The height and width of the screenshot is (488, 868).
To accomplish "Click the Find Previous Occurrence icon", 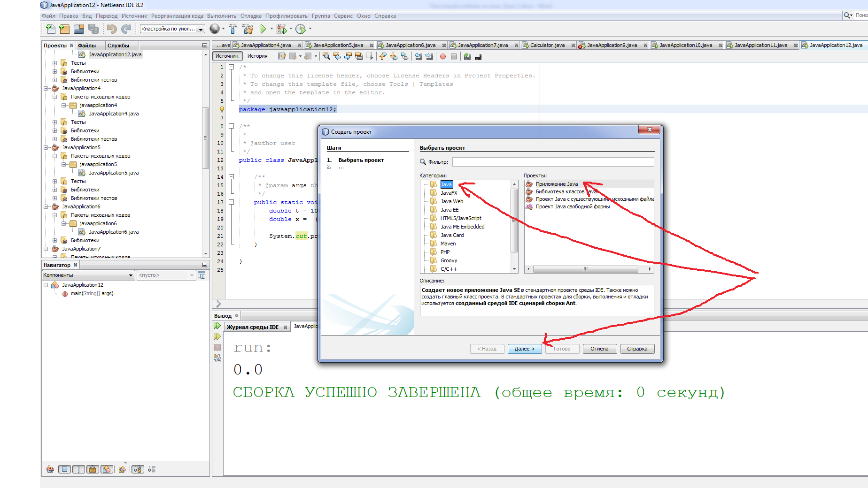I will pyautogui.click(x=337, y=56).
